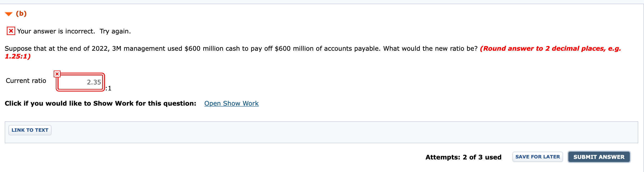Click the LINK TO TEXT button
Viewport: 644px width, 172px height.
point(30,130)
